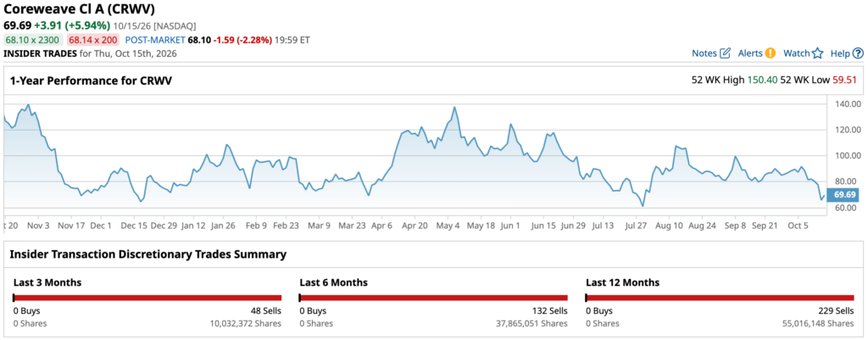Click the 1-Year Performance for CRWV heading
868x340 pixels.
tap(91, 81)
